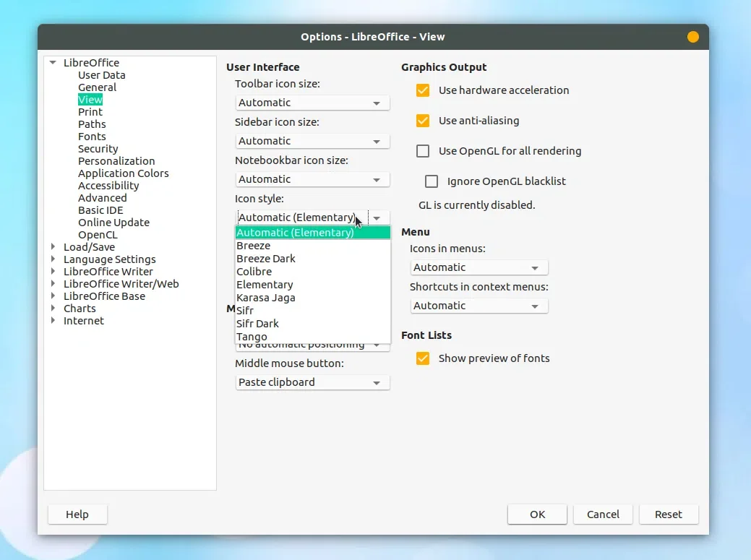Viewport: 751px width, 560px height.
Task: Choose Tango icon style
Action: [x=313, y=337]
